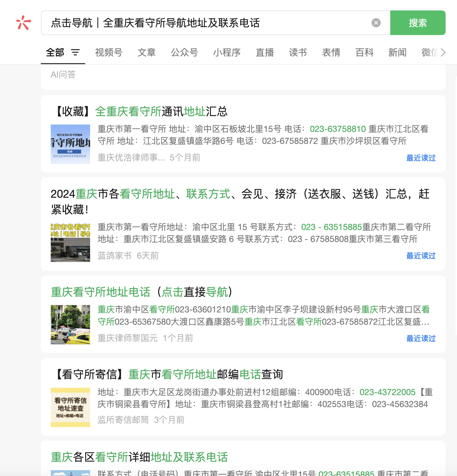Open the 新闻 tab

(x=397, y=52)
